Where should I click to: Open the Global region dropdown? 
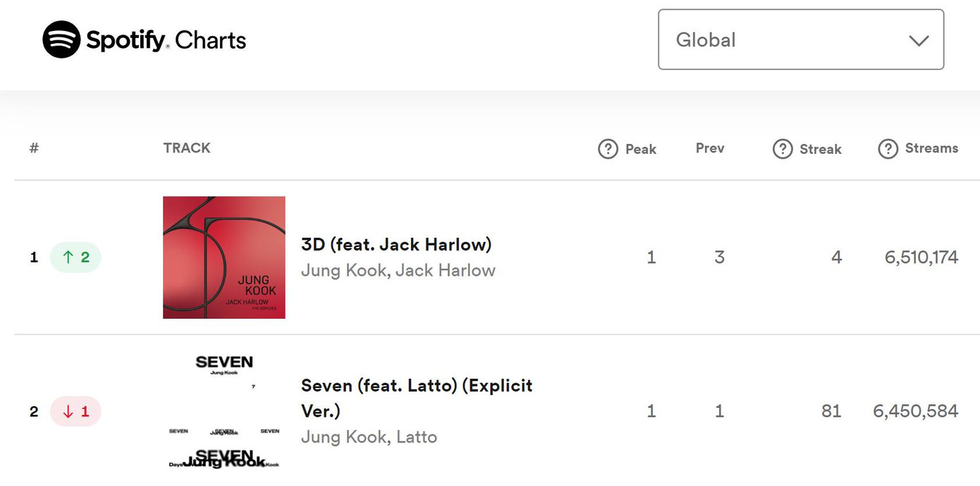point(800,40)
